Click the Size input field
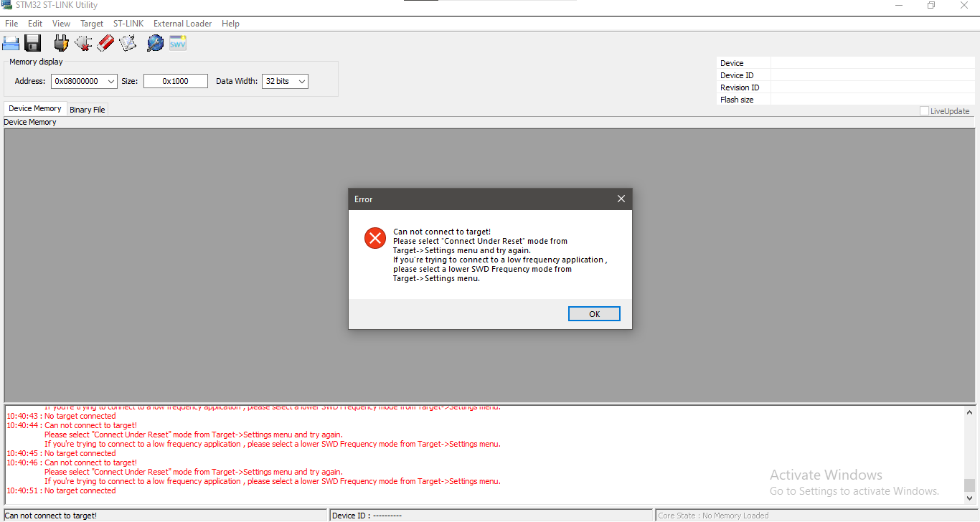 click(176, 82)
